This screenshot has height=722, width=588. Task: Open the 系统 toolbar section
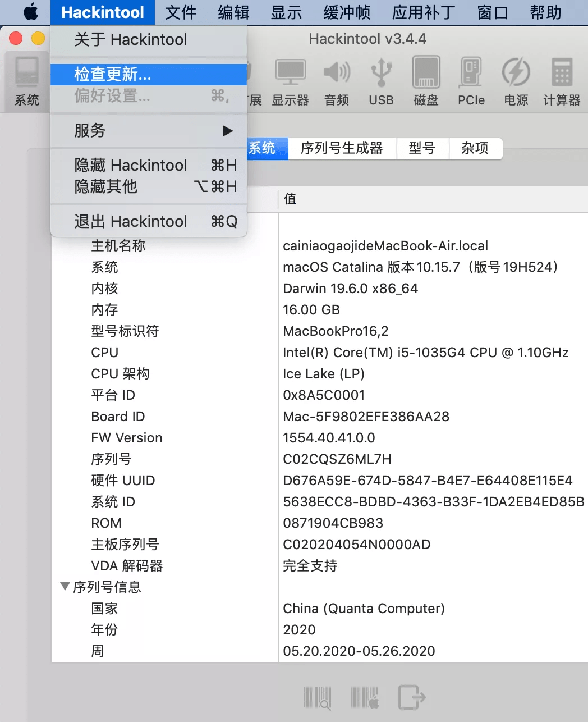coord(26,81)
